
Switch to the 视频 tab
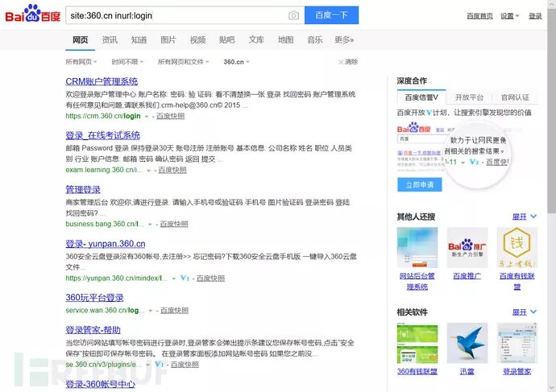(x=197, y=40)
